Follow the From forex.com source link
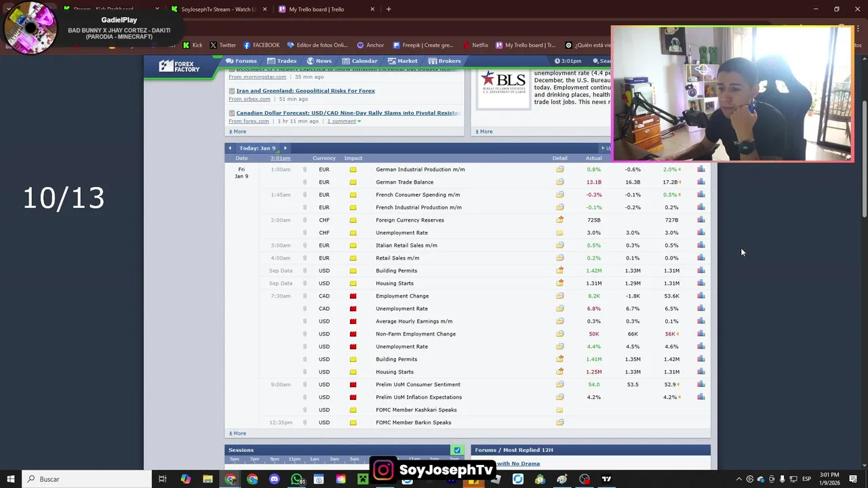This screenshot has width=868, height=488. (x=249, y=121)
